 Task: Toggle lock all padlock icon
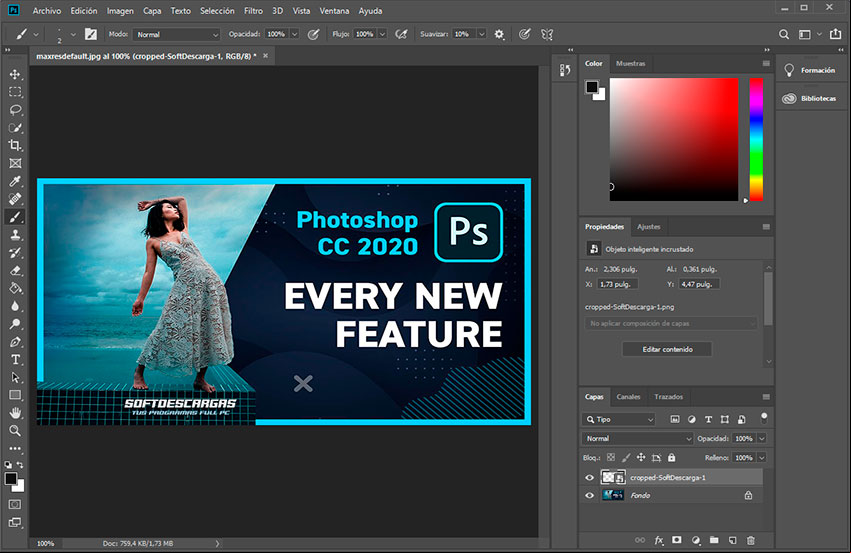(x=671, y=457)
